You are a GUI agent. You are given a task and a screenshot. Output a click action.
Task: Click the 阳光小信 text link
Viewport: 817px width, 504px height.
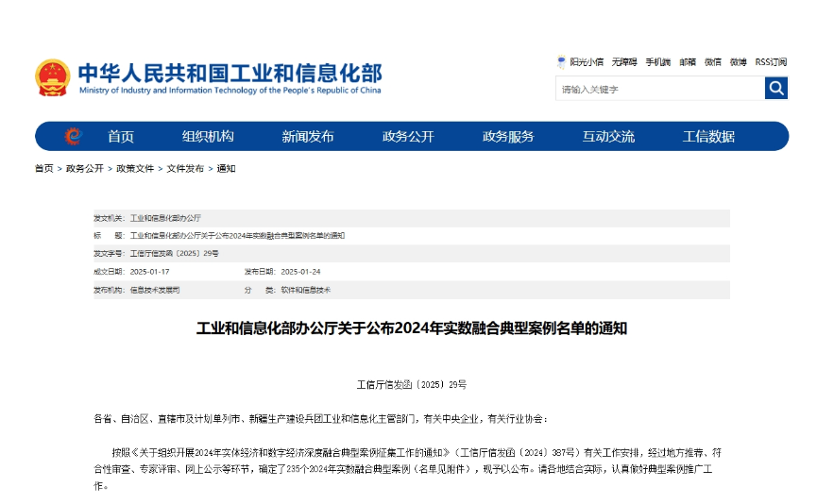click(587, 62)
